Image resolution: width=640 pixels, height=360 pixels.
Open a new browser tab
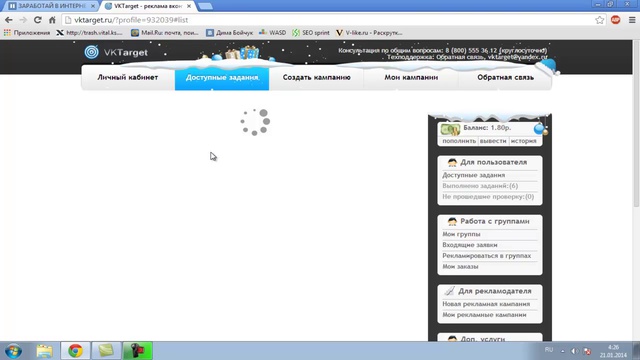pos(205,6)
